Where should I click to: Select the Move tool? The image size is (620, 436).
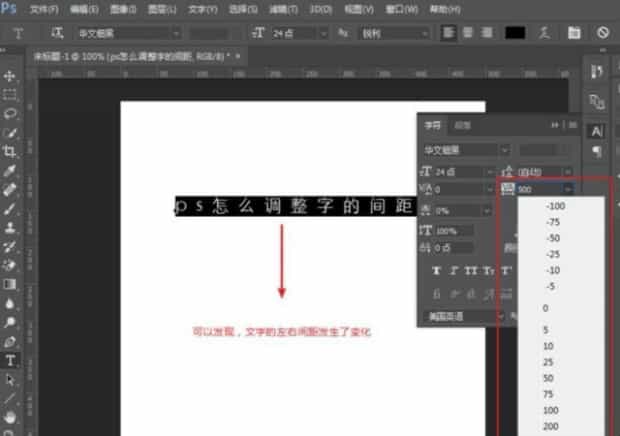click(x=11, y=77)
